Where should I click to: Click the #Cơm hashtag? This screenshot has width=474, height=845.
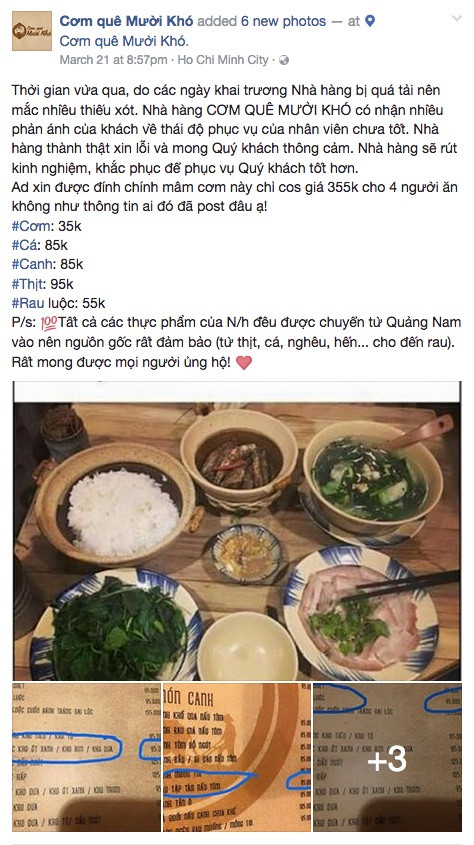pos(33,226)
